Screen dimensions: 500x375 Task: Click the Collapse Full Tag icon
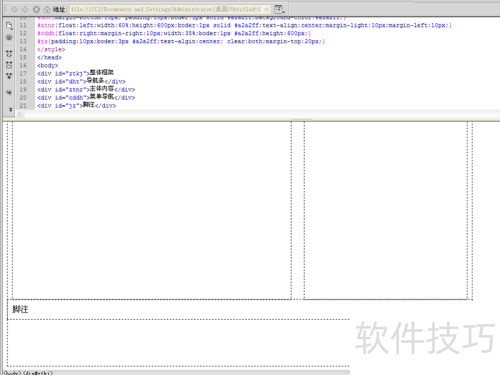click(x=9, y=53)
